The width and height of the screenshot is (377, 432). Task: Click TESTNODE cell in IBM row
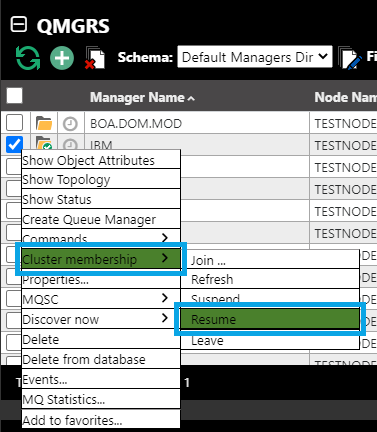click(346, 146)
